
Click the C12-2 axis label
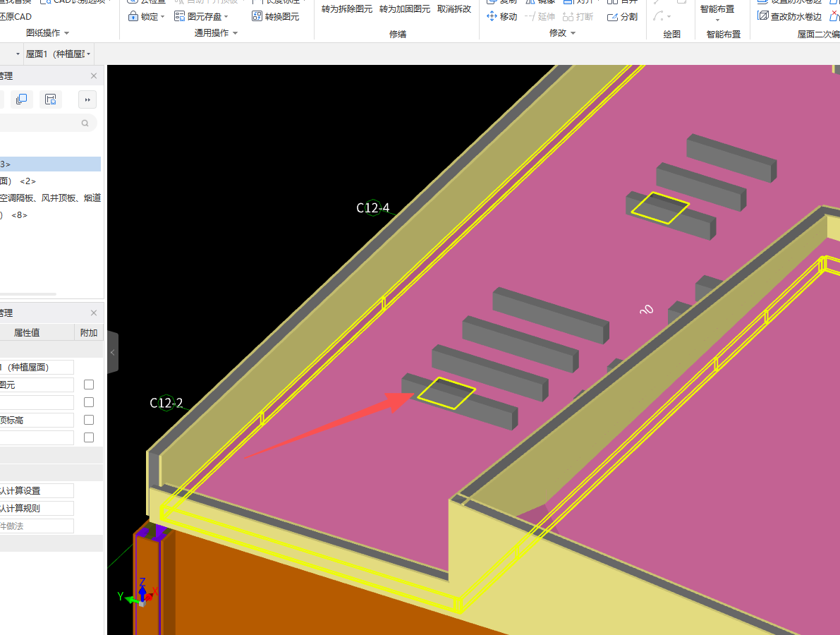(166, 403)
